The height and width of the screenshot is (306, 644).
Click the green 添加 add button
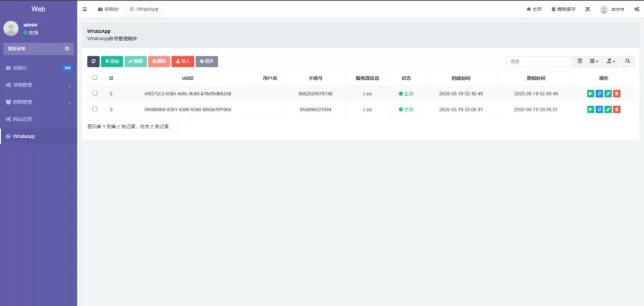click(x=112, y=61)
